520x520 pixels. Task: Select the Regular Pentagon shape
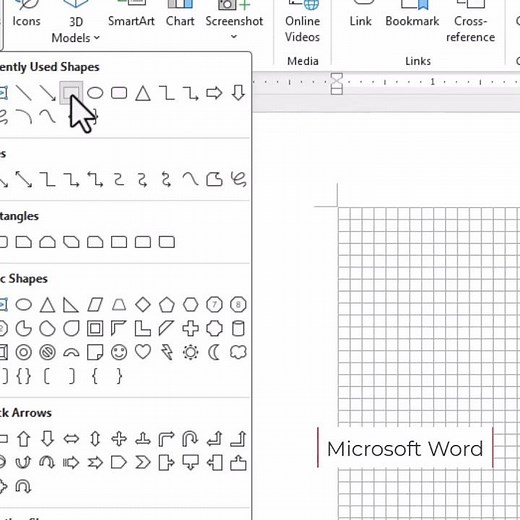pos(167,305)
